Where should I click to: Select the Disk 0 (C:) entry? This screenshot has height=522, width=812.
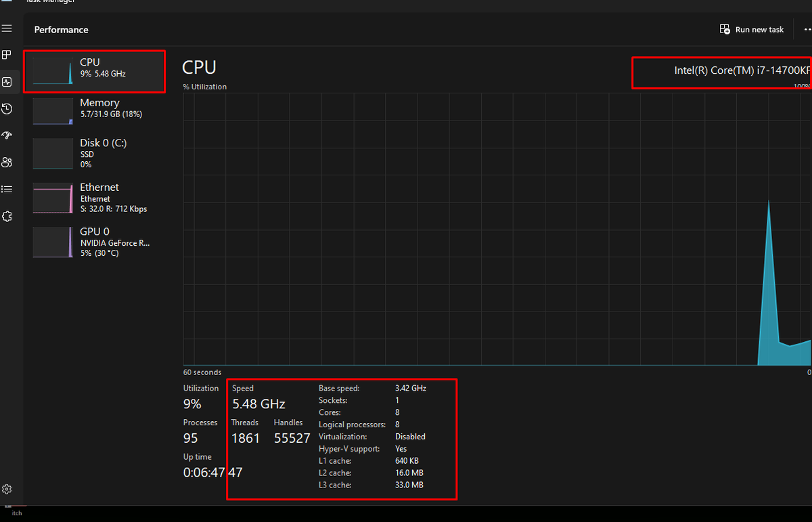pyautogui.click(x=95, y=153)
